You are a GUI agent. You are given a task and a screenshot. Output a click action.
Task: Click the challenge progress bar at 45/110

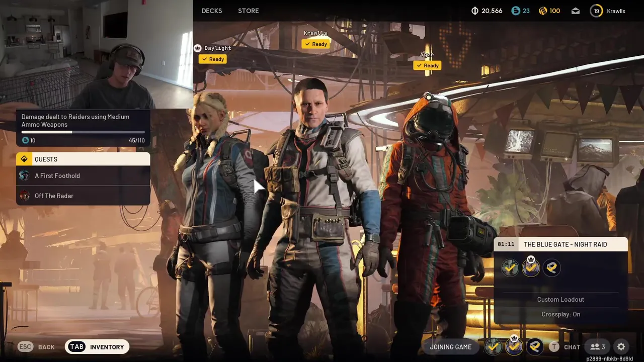pos(83,132)
